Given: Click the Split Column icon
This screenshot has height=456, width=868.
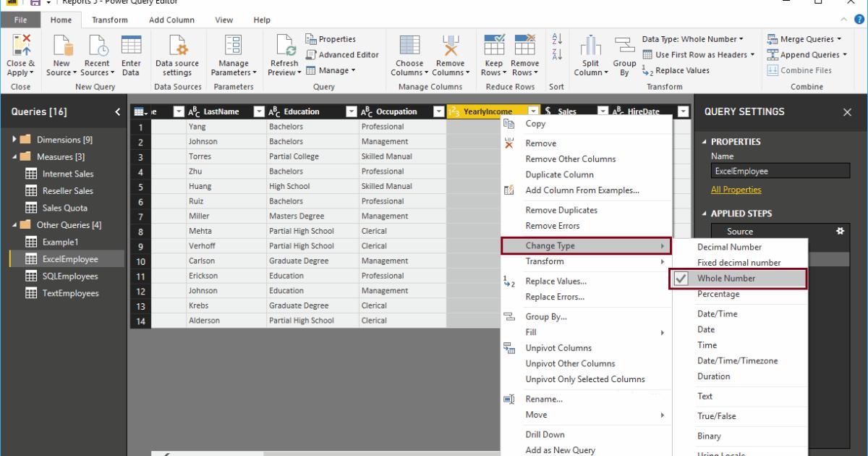Looking at the screenshot, I should (590, 51).
